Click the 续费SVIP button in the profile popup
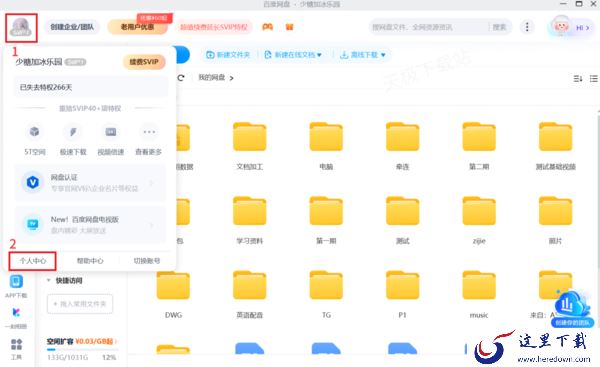The height and width of the screenshot is (367, 600). point(144,62)
